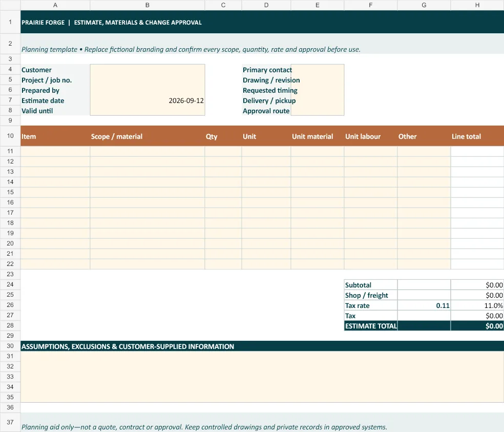This screenshot has width=504, height=432.
Task: Click the Delivery / pickup label
Action: tap(269, 100)
